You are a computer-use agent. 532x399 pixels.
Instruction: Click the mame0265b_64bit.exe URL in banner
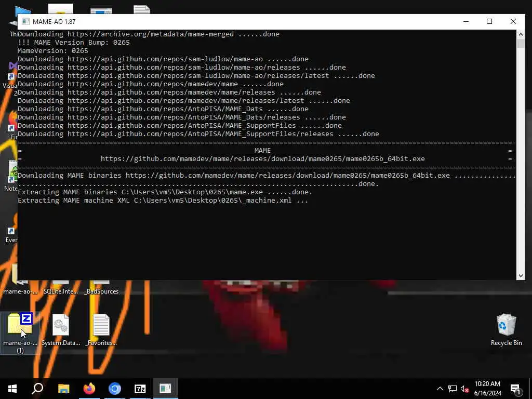[x=262, y=159]
